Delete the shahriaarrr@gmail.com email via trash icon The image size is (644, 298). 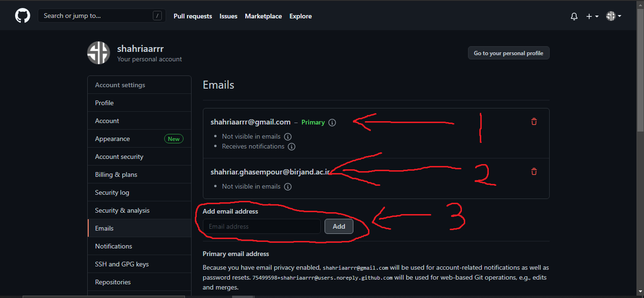pyautogui.click(x=534, y=122)
